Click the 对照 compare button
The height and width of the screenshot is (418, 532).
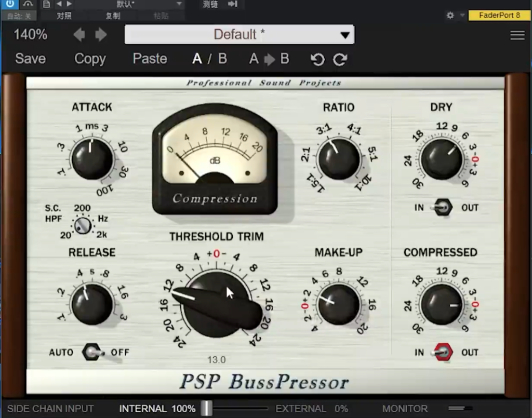[x=64, y=16]
